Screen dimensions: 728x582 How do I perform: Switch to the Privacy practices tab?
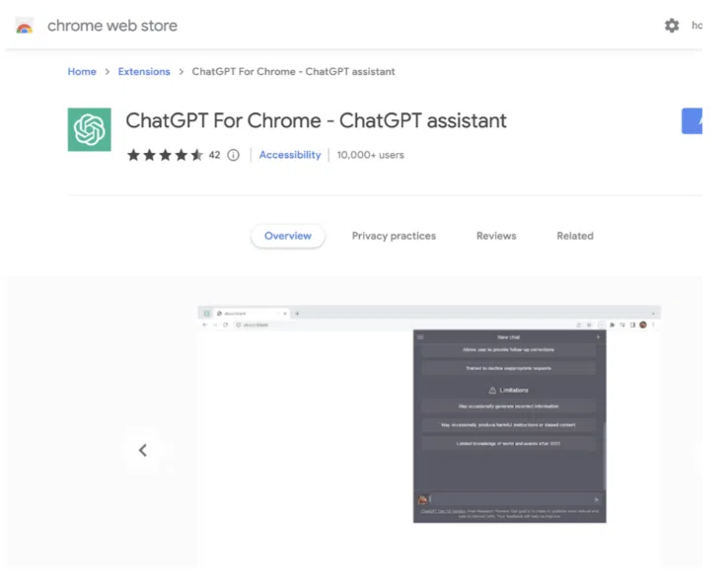394,236
